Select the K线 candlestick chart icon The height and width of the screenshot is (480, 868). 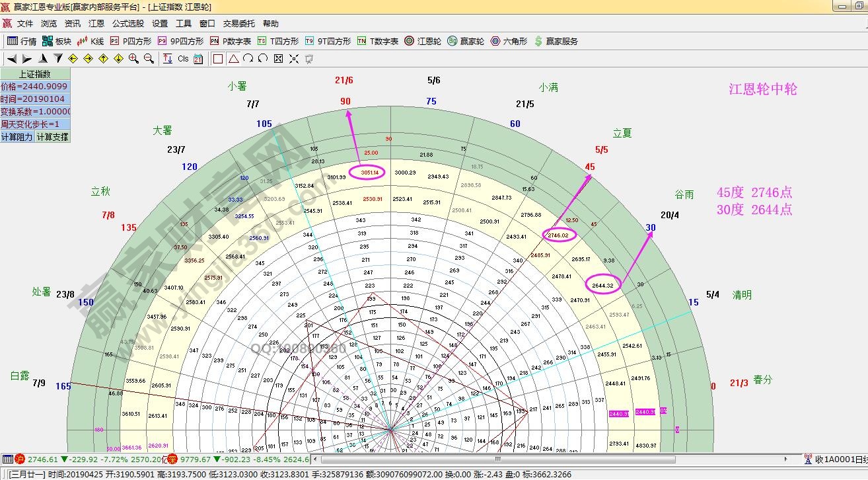tap(90, 41)
